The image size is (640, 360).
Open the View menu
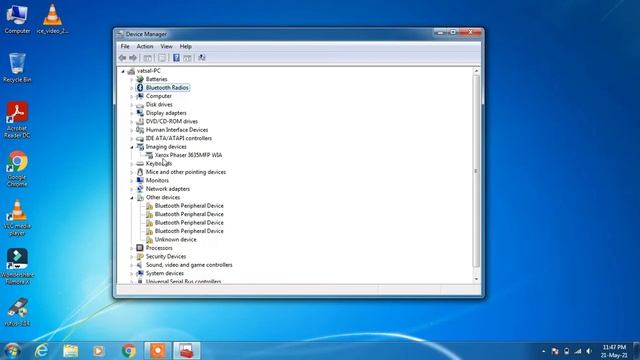[x=166, y=47]
